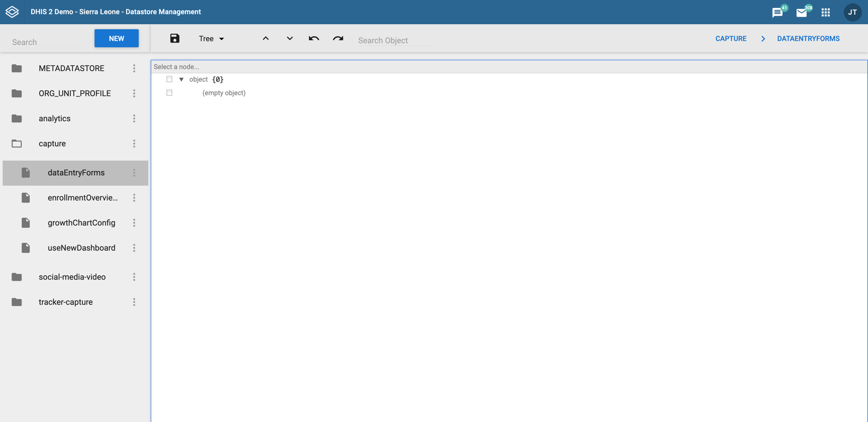Image resolution: width=868 pixels, height=422 pixels.
Task: Open options menu for capture namespace
Action: point(134,144)
